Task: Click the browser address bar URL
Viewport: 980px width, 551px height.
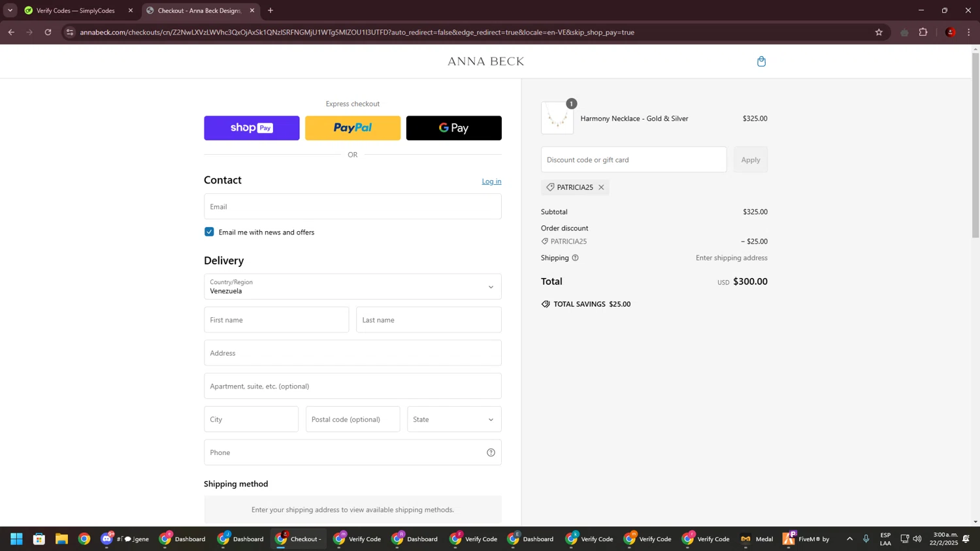Action: [357, 32]
